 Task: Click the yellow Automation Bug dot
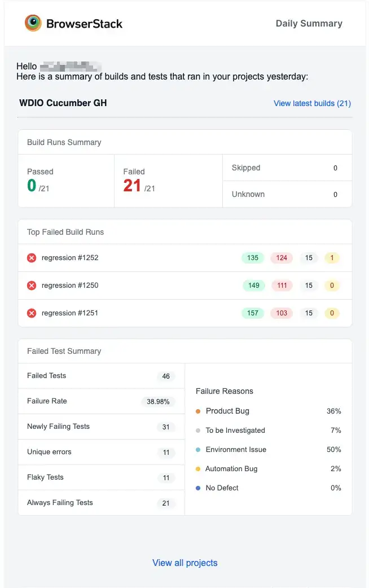point(198,469)
